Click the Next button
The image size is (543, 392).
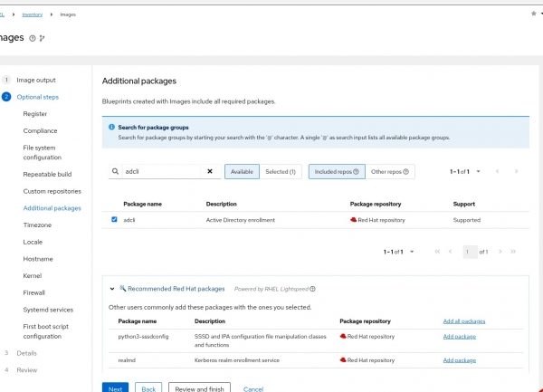[115, 388]
